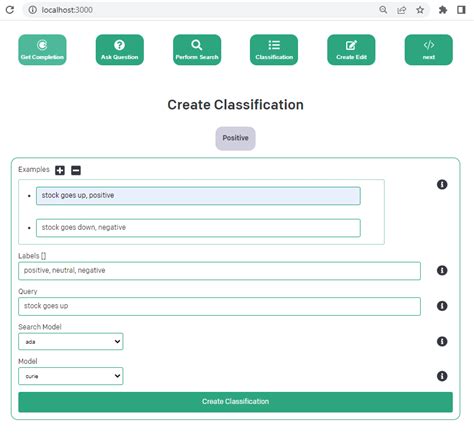Screen dimensions: 474x440
Task: Focus the 'stock goes up, positive' example field
Action: click(x=198, y=196)
